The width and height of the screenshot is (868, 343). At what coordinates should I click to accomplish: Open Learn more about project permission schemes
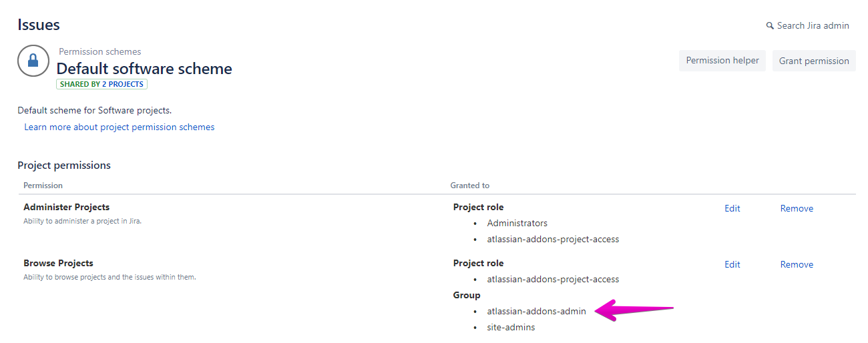(120, 127)
